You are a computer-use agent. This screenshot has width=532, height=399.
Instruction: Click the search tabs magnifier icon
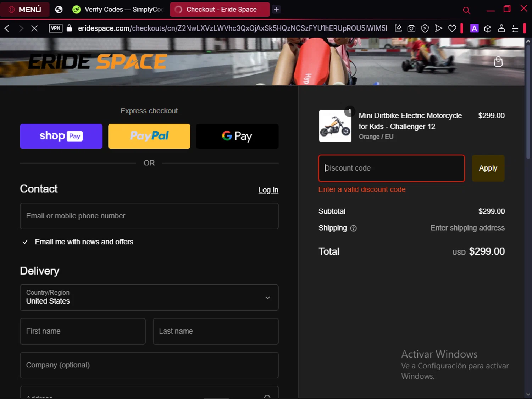[467, 10]
